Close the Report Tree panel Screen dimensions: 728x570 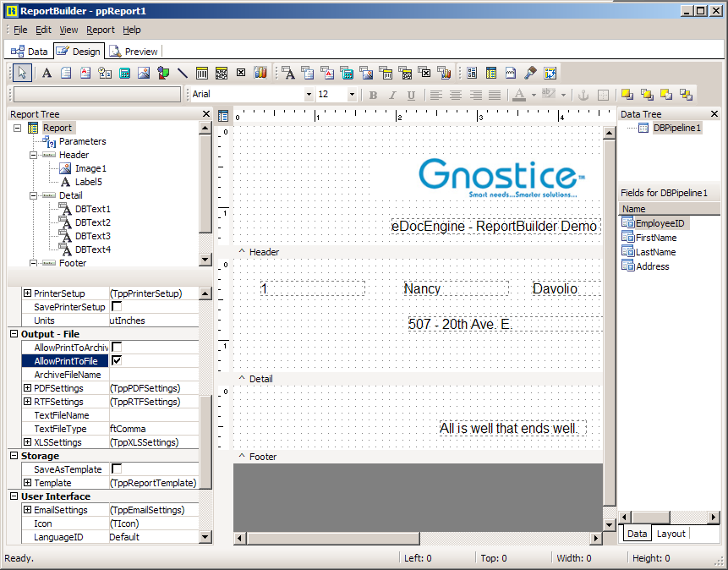(206, 114)
